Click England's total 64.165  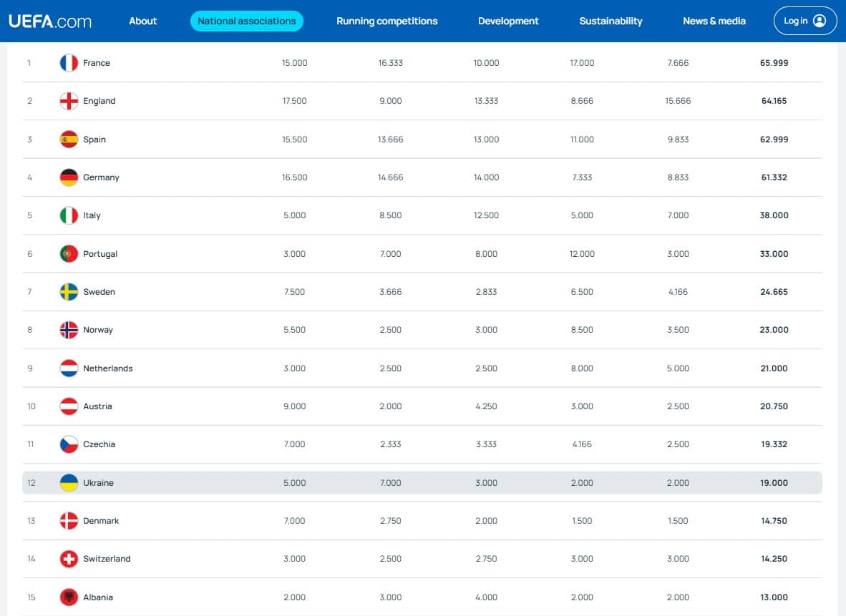click(774, 101)
